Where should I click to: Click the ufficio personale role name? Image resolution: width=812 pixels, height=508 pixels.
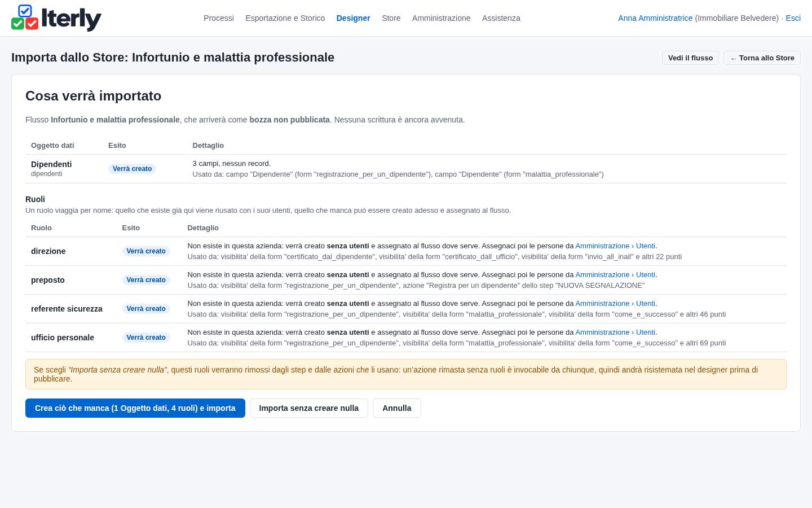tap(63, 338)
